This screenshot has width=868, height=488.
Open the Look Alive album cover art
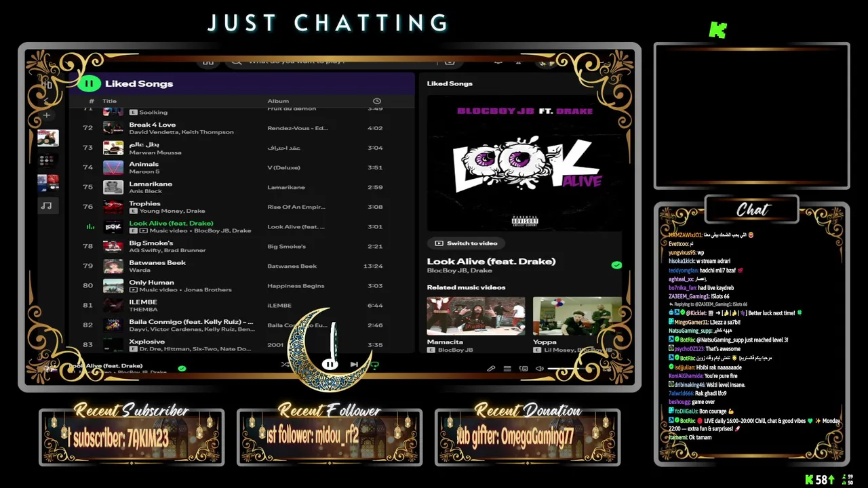click(x=524, y=163)
